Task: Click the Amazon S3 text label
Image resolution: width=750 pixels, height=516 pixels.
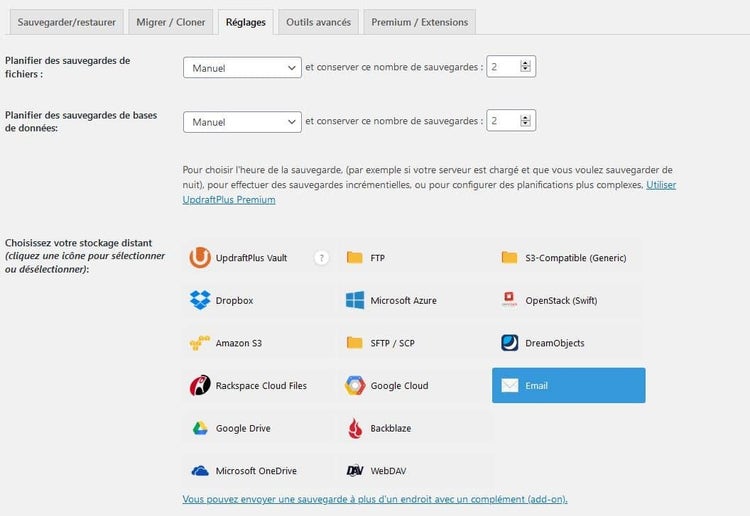Action: pos(239,343)
